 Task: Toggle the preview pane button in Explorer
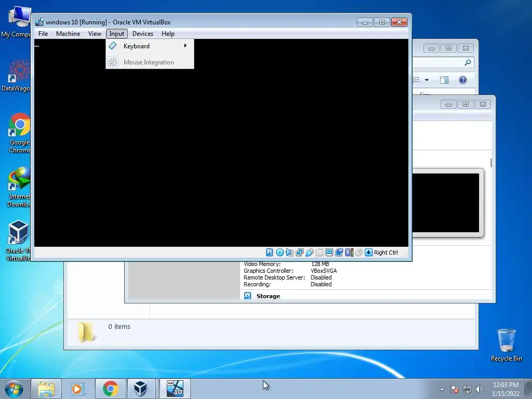pyautogui.click(x=444, y=80)
